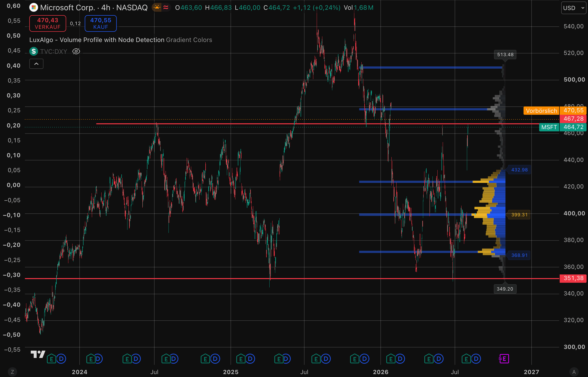The width and height of the screenshot is (588, 377).
Task: Click the spread value 0,12
Action: tap(75, 23)
